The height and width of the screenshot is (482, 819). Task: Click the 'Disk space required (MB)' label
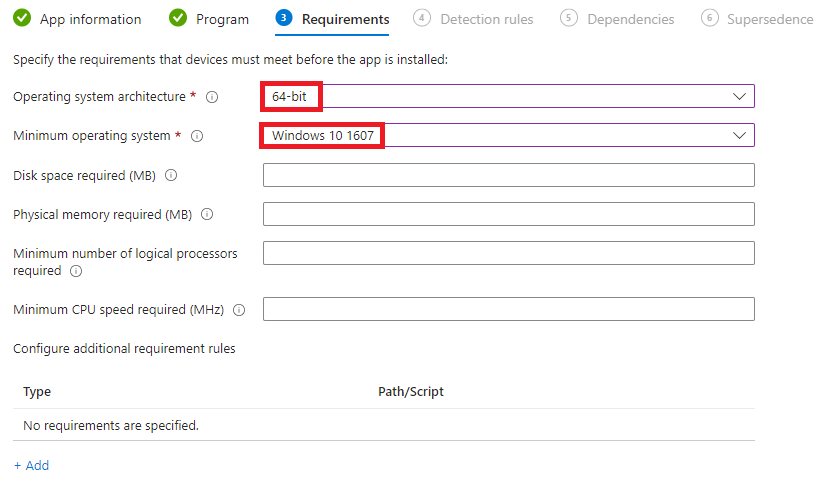pyautogui.click(x=85, y=175)
